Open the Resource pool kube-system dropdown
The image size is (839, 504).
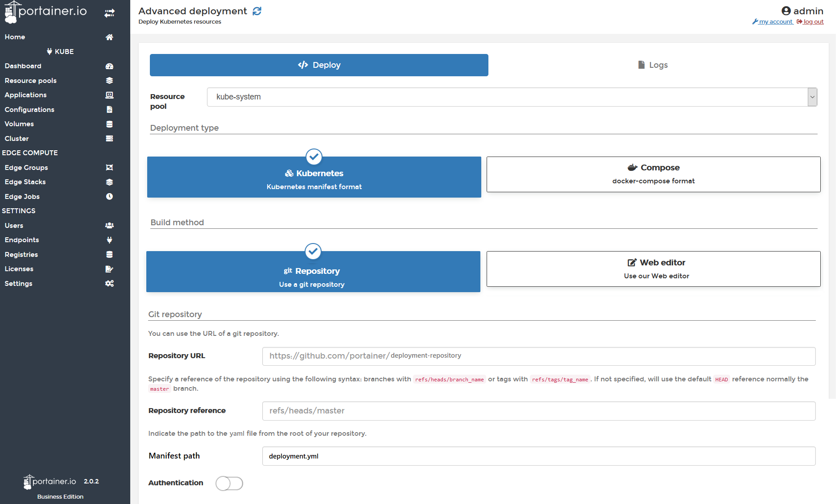click(x=512, y=97)
